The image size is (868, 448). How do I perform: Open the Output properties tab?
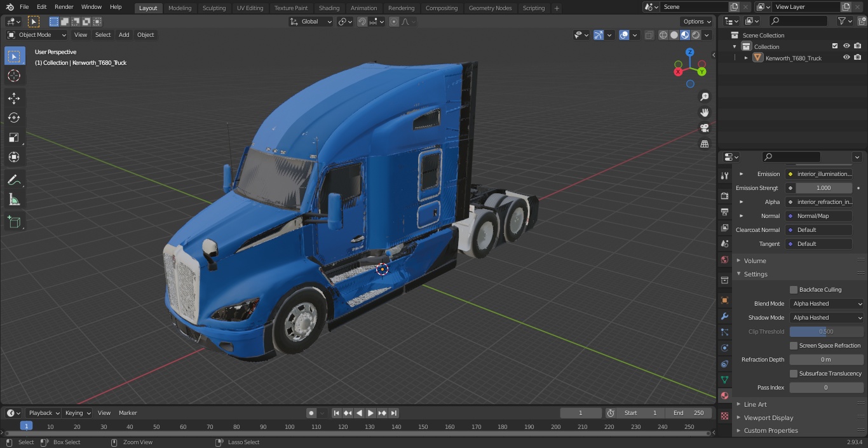click(724, 212)
